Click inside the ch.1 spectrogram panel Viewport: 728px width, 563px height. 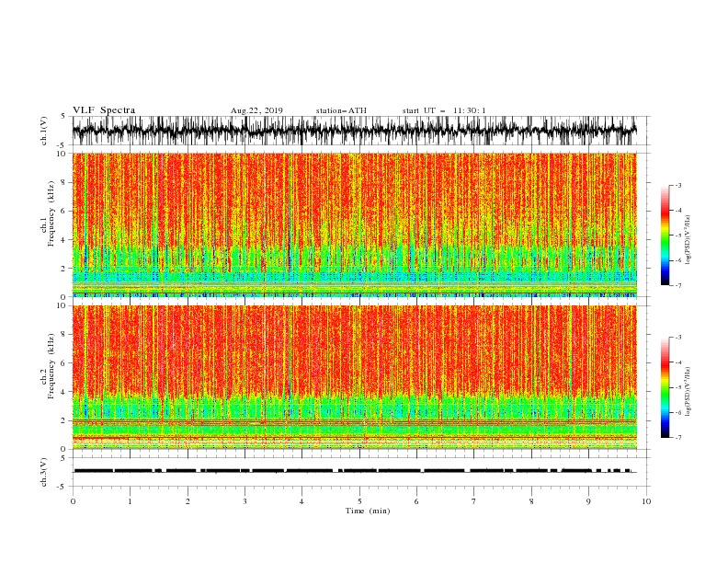click(x=354, y=224)
